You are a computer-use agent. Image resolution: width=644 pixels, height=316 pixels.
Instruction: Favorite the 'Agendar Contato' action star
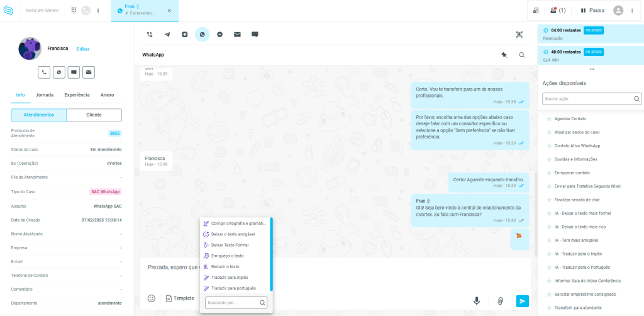(549, 119)
